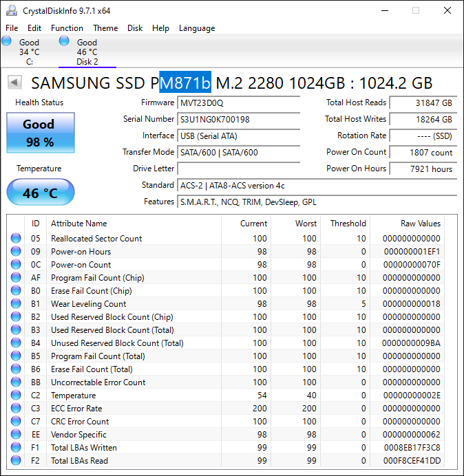Open the Edit menu
The height and width of the screenshot is (476, 464).
point(34,28)
